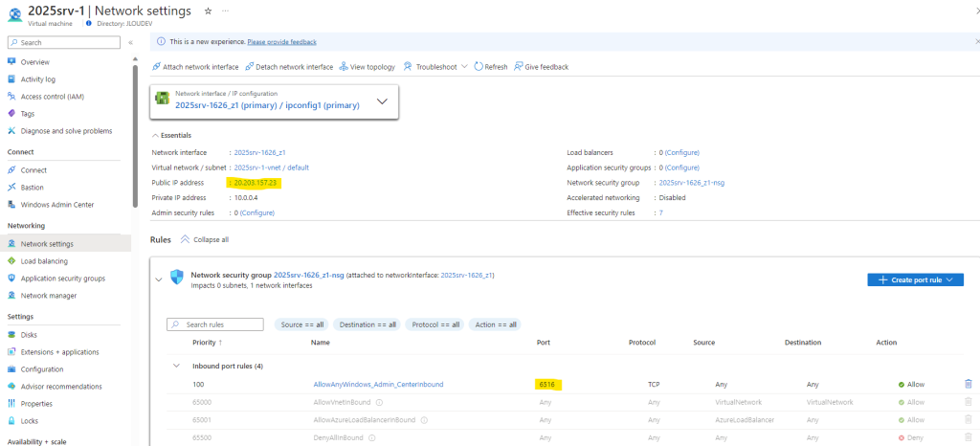Favorite this page with the star icon
This screenshot has width=980, height=446.
[x=208, y=11]
